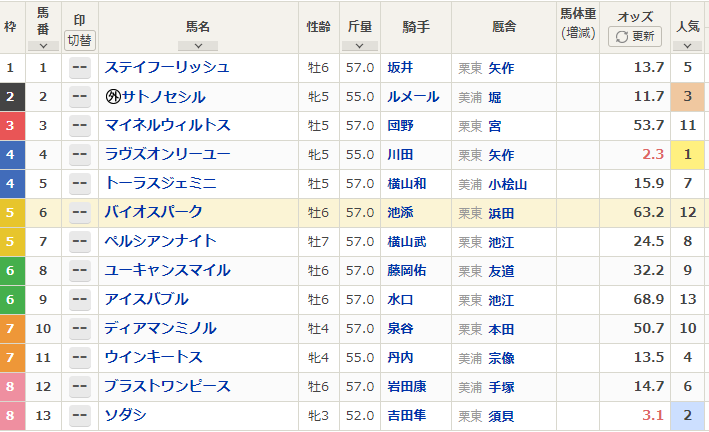Open jockey 横山武 profile link
The height and width of the screenshot is (432, 709).
(406, 241)
